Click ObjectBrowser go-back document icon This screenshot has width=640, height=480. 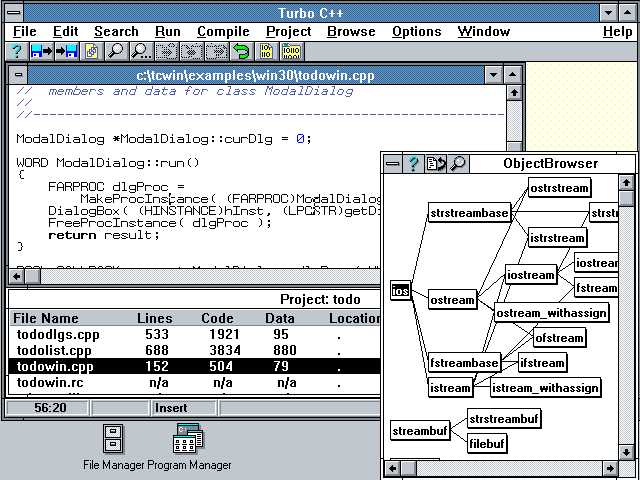435,163
